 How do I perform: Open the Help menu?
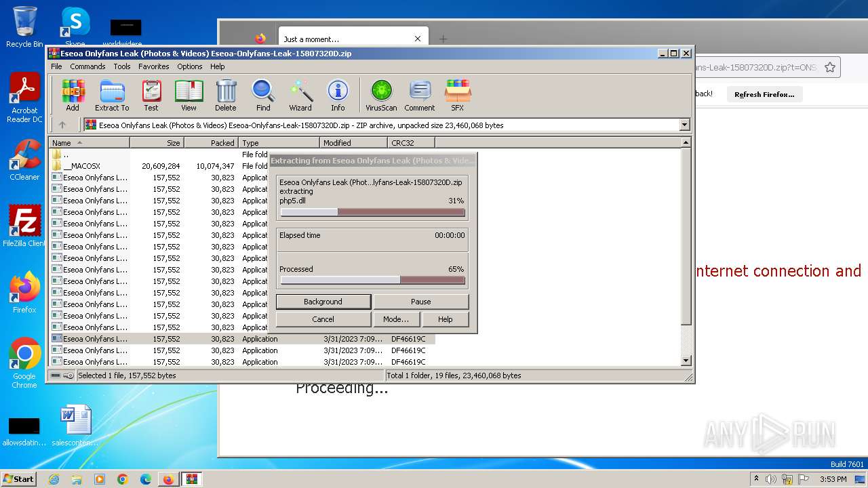pyautogui.click(x=217, y=66)
